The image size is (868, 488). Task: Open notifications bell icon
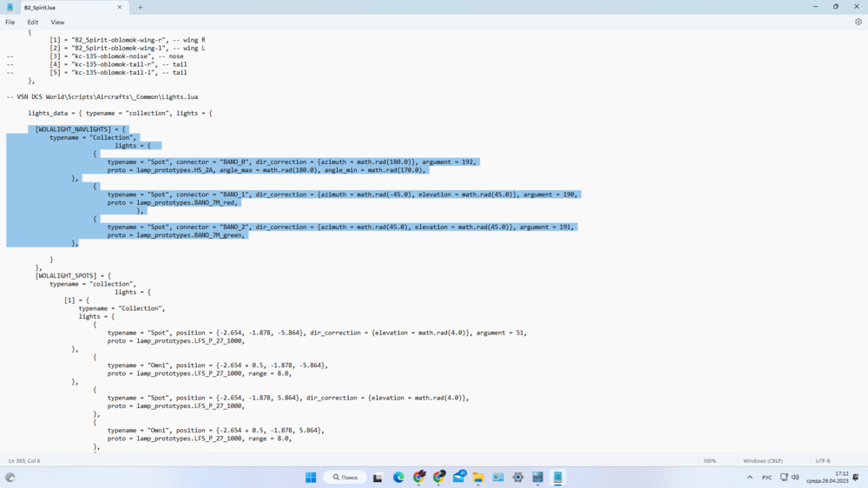click(857, 478)
